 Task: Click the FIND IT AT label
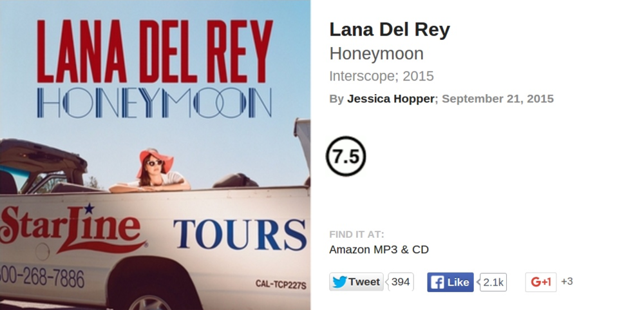coord(357,235)
